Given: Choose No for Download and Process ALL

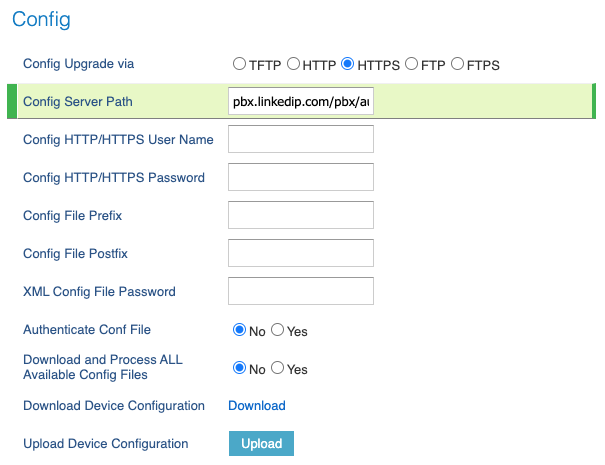Looking at the screenshot, I should coord(239,368).
